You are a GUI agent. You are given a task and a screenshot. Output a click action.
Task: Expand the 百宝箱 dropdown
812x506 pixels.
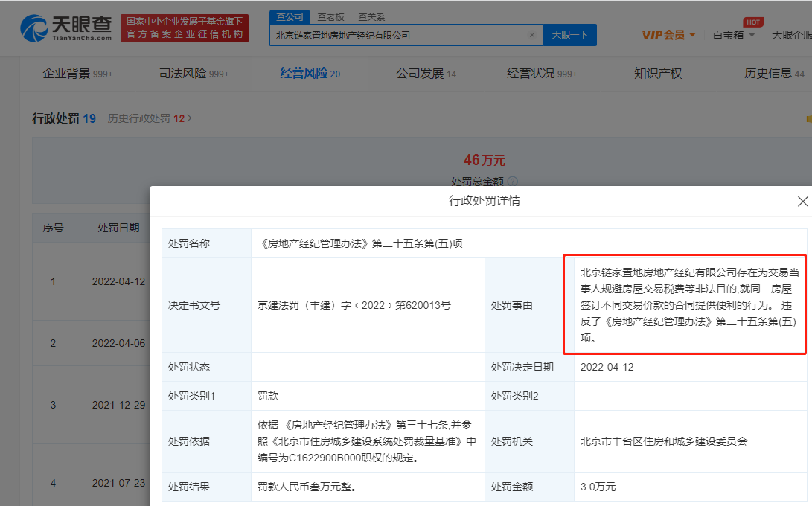click(x=733, y=35)
